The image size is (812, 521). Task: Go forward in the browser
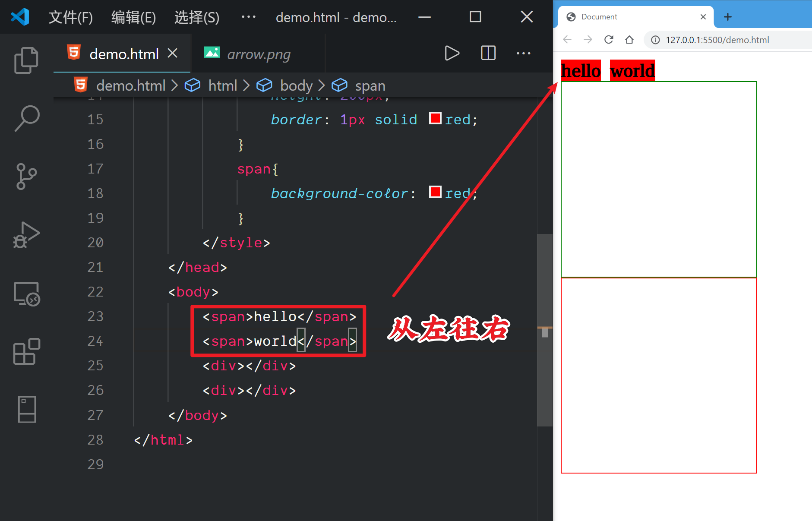588,40
